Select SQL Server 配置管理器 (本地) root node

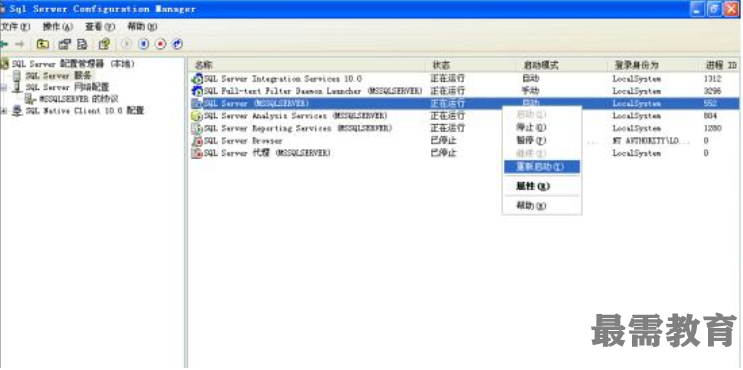click(73, 63)
